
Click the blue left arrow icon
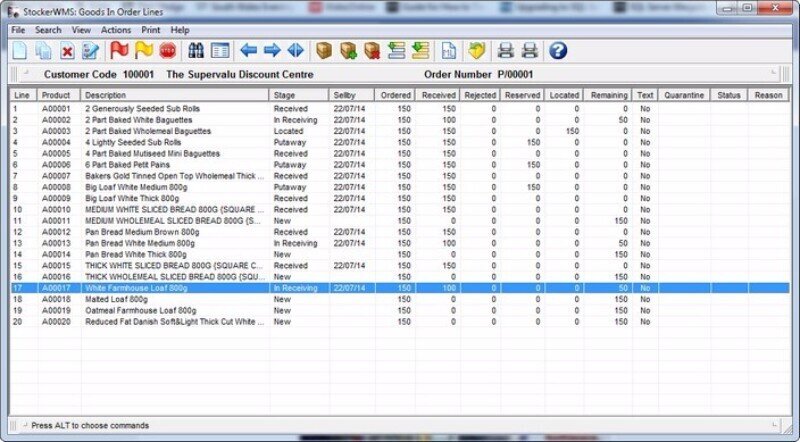(x=249, y=51)
